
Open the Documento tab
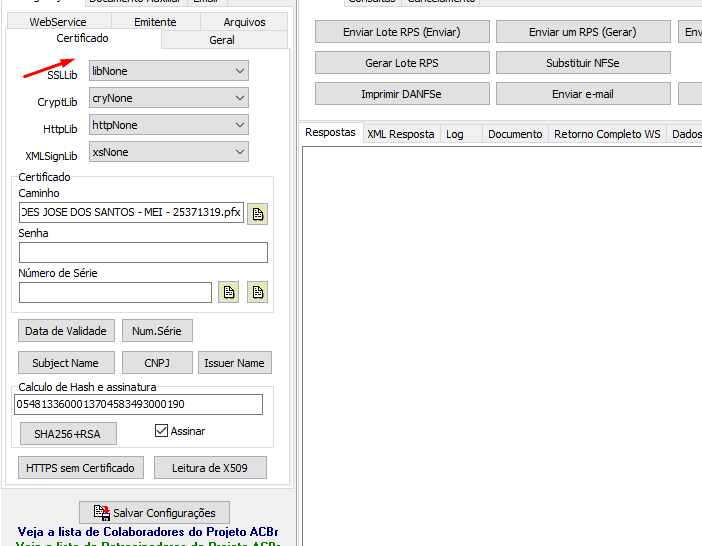pyautogui.click(x=515, y=134)
